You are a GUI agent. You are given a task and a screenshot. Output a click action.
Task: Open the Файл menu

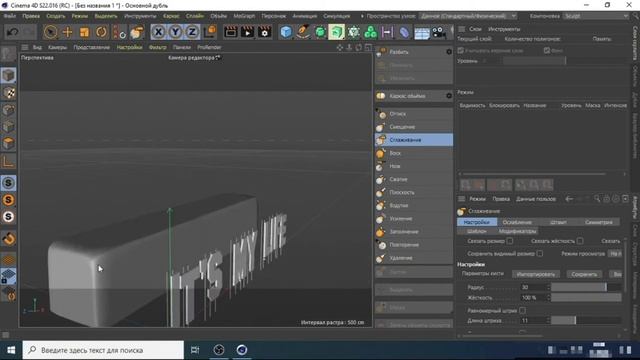(x=9, y=16)
